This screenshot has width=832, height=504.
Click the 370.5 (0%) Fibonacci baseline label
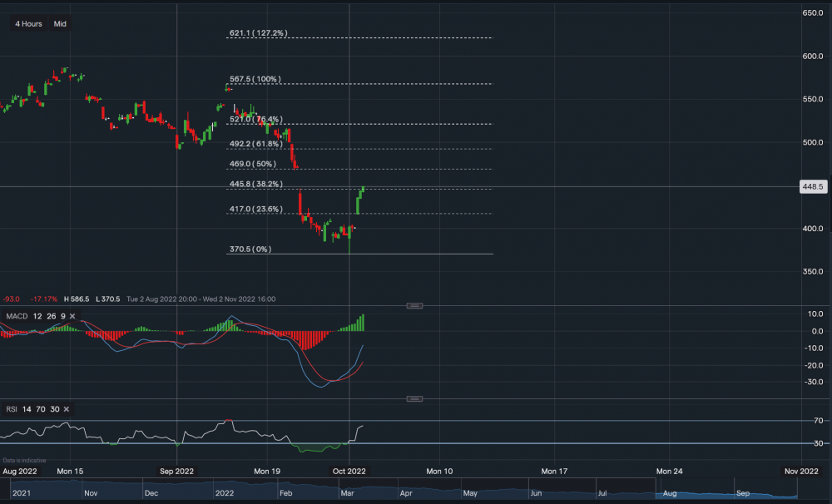point(250,249)
